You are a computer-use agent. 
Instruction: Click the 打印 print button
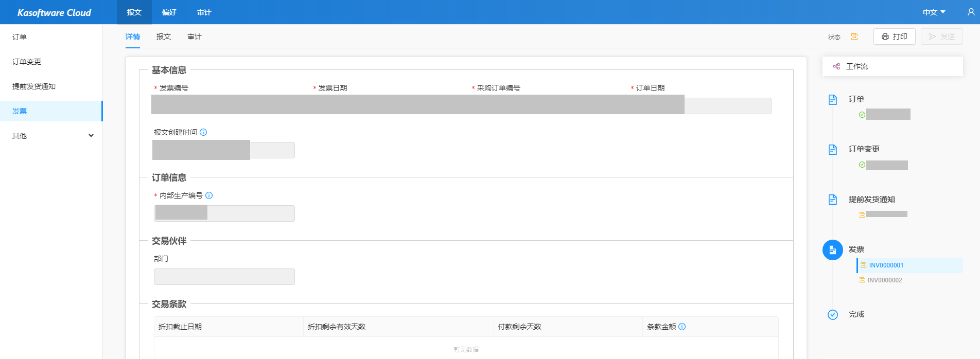(895, 37)
